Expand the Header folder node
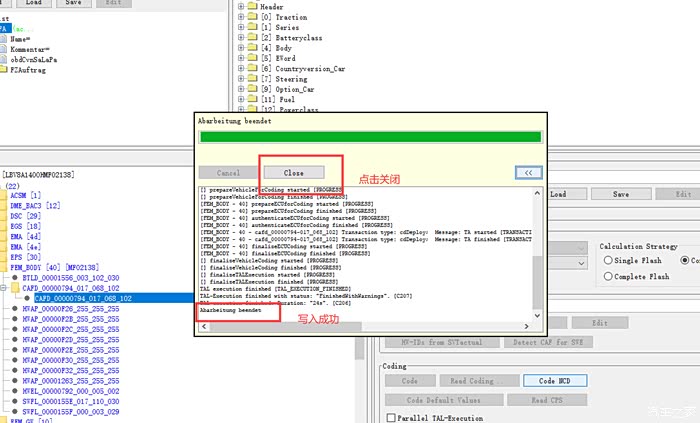Viewport: 700px width, 423px height. [x=241, y=7]
